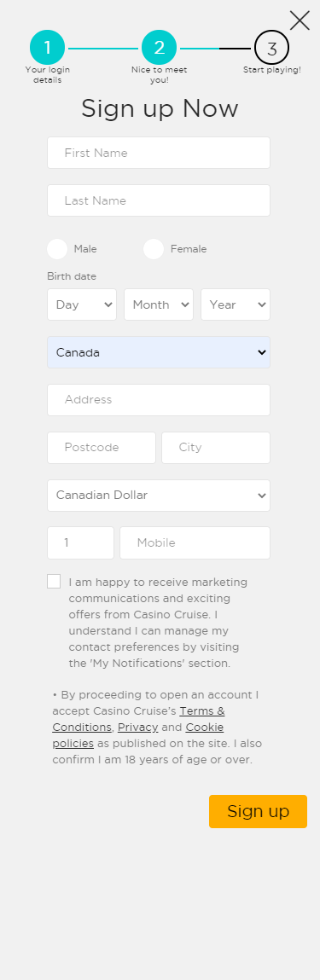Choose the Female radio option
The image size is (320, 980).
click(154, 249)
